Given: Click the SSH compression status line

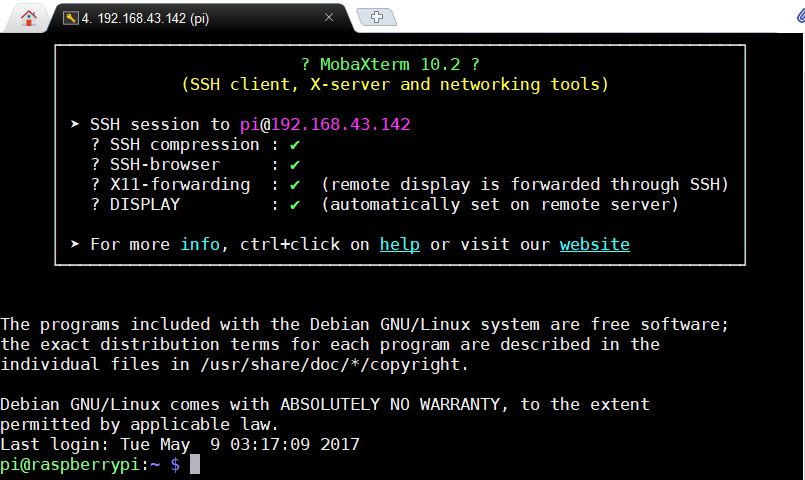Looking at the screenshot, I should [x=196, y=145].
